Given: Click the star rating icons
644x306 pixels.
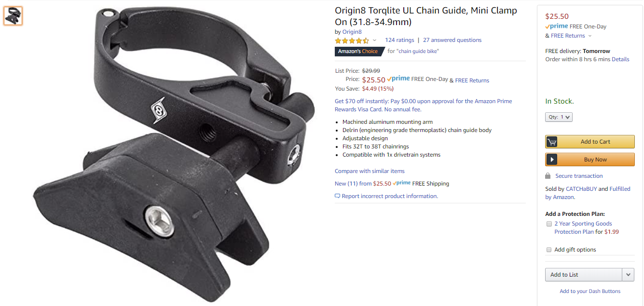Looking at the screenshot, I should click(352, 40).
